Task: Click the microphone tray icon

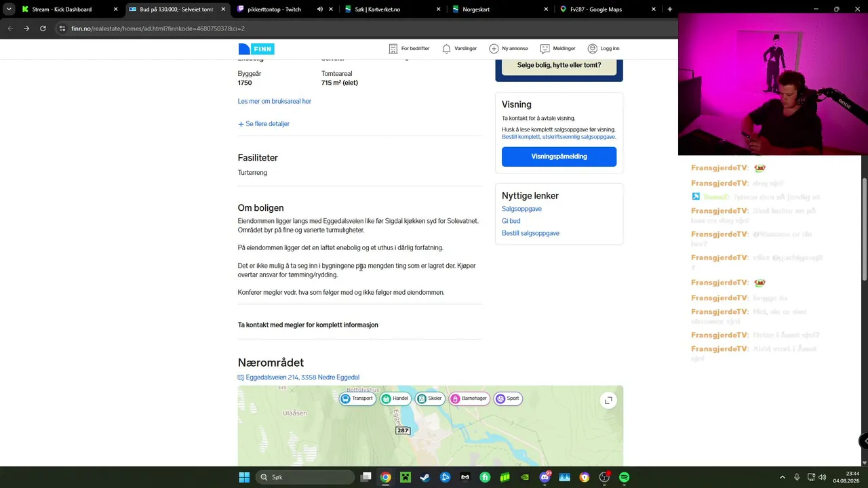Action: [x=797, y=477]
